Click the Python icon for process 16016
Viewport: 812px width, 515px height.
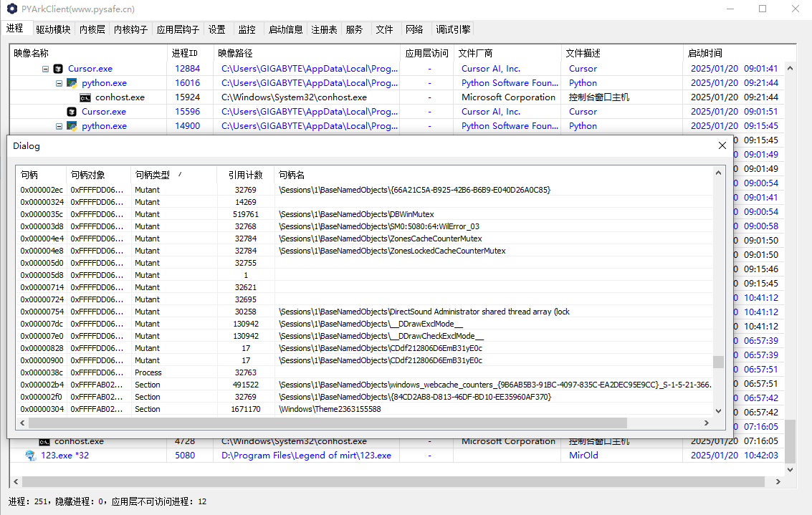pos(72,83)
